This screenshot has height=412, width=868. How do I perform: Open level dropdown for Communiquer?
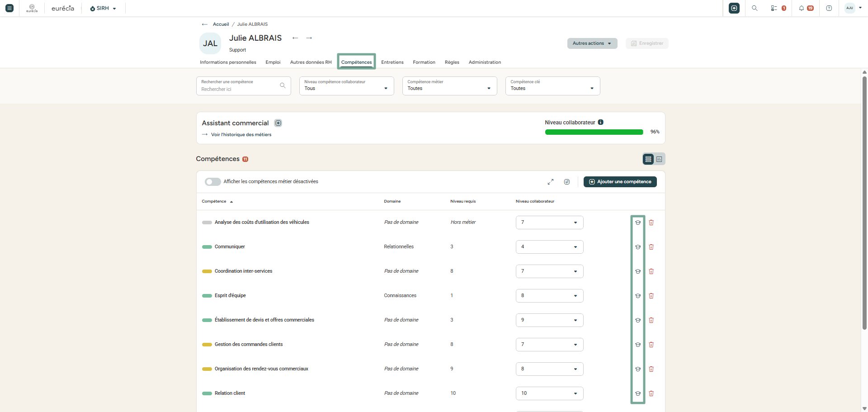[550, 247]
